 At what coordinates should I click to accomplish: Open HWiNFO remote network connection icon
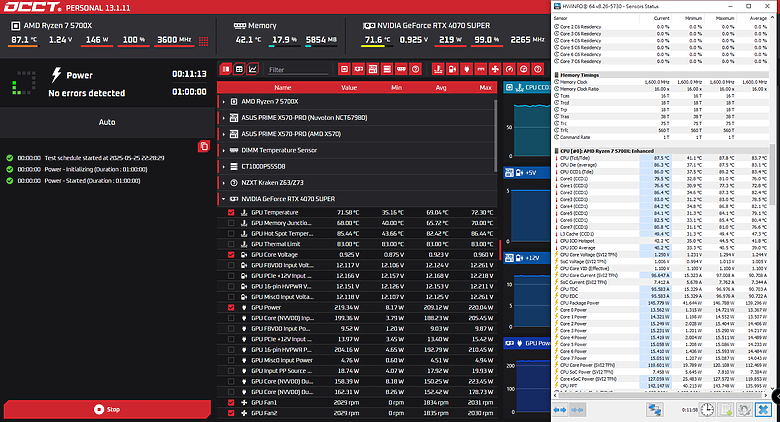coord(654,410)
